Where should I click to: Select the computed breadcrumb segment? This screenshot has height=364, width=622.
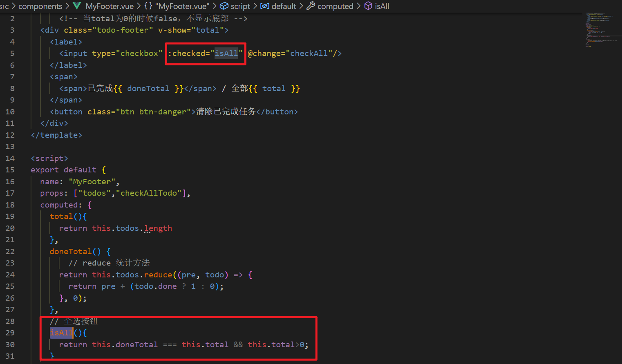[336, 6]
